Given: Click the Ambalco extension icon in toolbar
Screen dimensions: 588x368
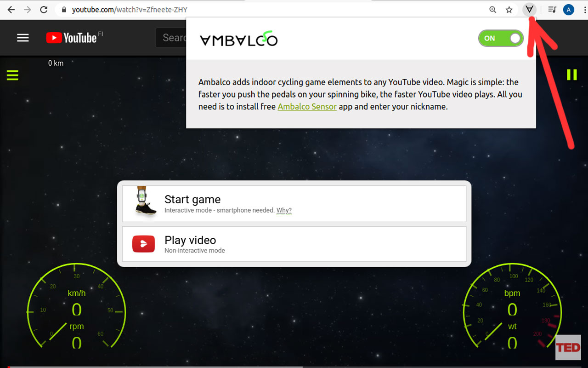Looking at the screenshot, I should 530,9.
